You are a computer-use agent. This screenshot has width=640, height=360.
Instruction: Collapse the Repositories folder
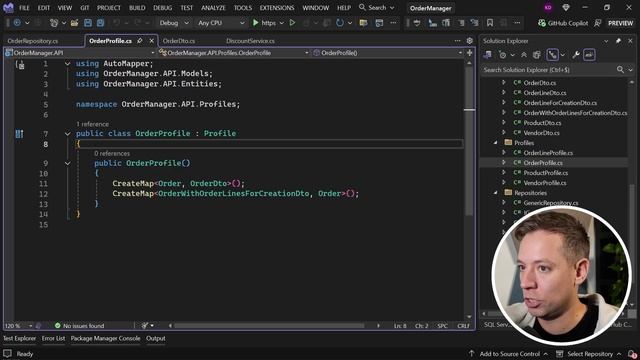pos(496,193)
